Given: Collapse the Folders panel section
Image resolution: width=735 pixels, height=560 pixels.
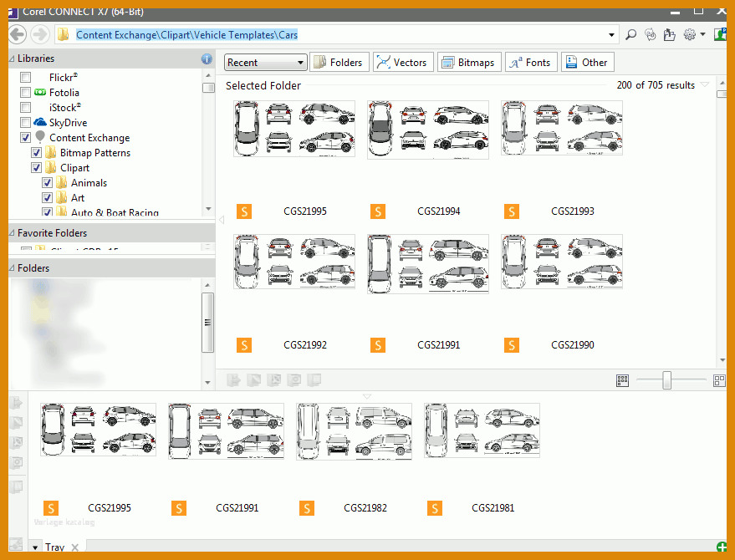Looking at the screenshot, I should (x=12, y=268).
